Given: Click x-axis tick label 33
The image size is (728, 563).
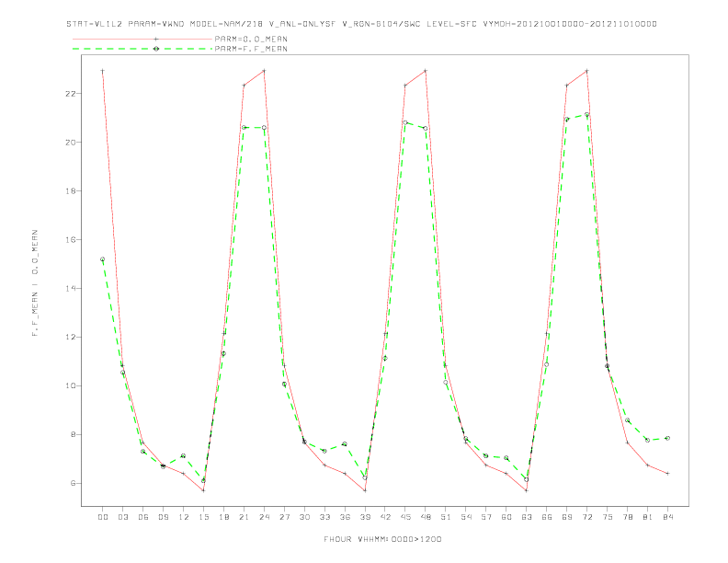Looking at the screenshot, I should [x=324, y=517].
